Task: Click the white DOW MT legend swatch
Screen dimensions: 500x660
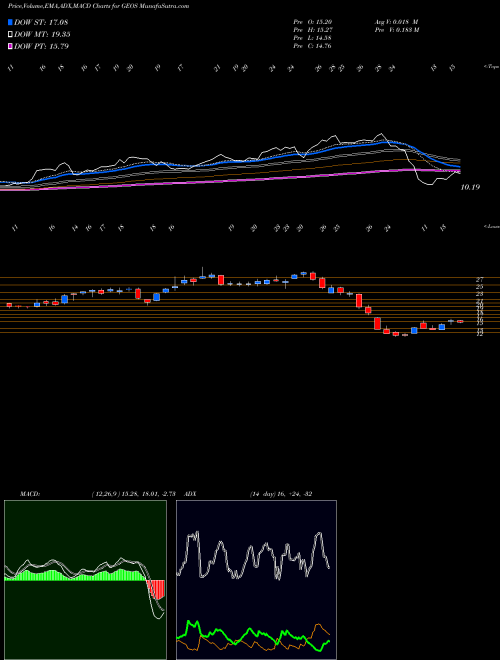Action: pos(10,35)
